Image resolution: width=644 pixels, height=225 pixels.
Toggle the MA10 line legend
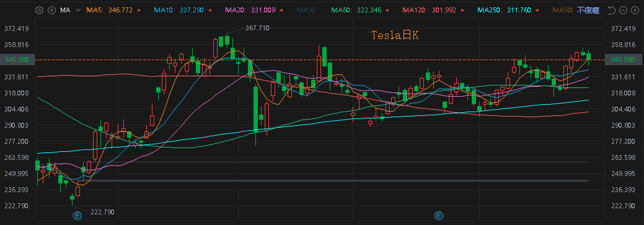click(179, 11)
